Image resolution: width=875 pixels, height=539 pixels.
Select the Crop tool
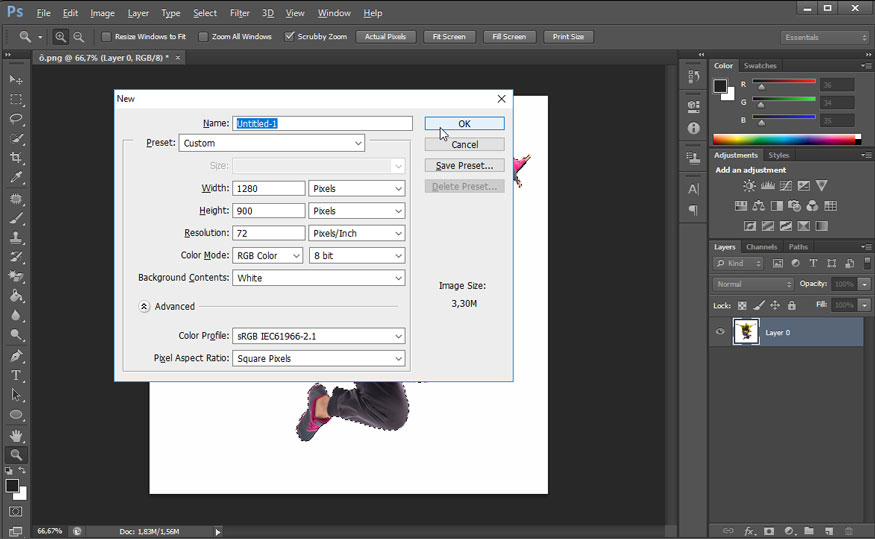16,158
